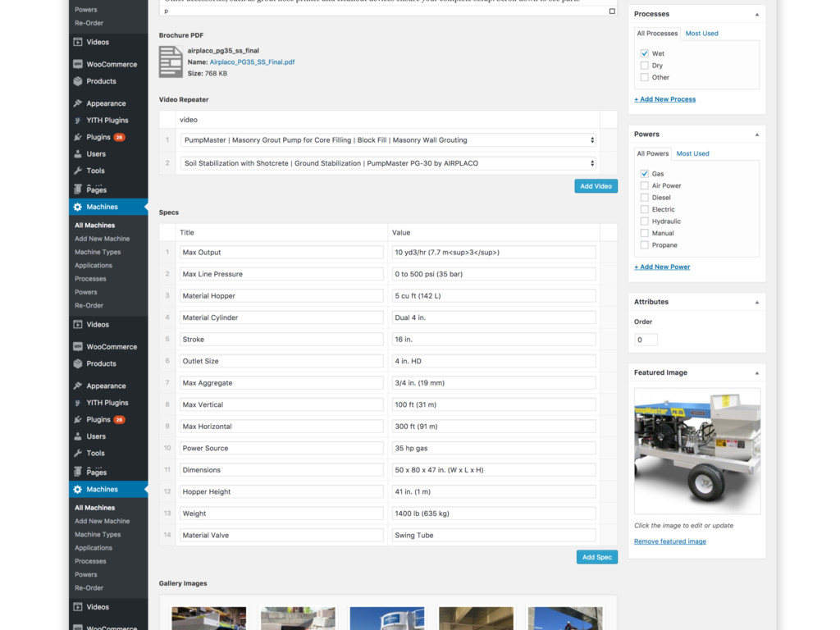This screenshot has height=630, width=840.
Task: Select the All Powers tab
Action: 652,153
